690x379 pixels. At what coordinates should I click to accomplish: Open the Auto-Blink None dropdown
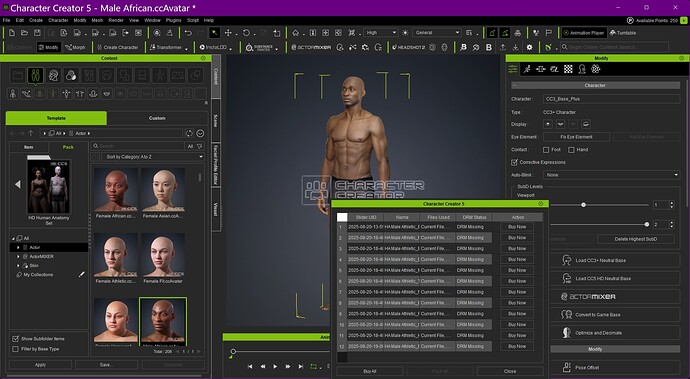(x=611, y=175)
